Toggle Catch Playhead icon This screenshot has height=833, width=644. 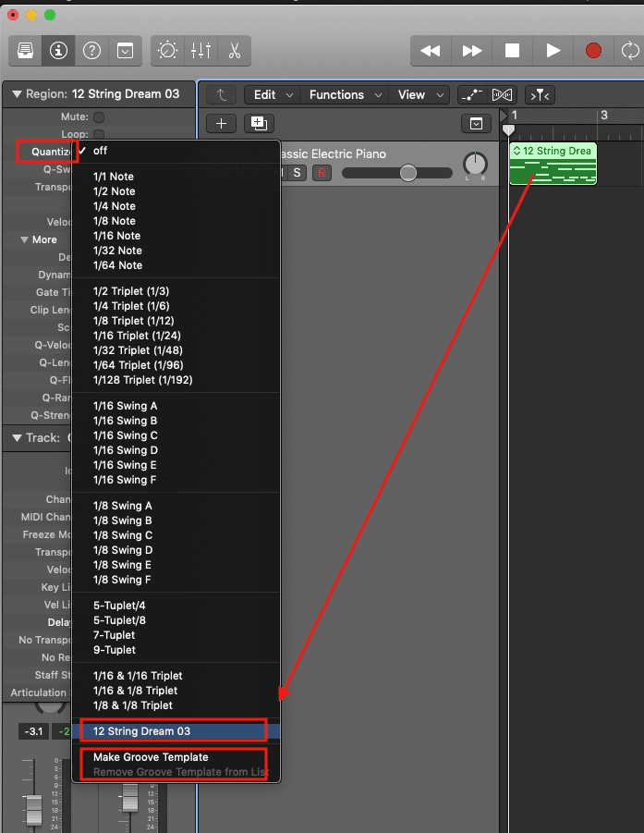click(x=540, y=95)
